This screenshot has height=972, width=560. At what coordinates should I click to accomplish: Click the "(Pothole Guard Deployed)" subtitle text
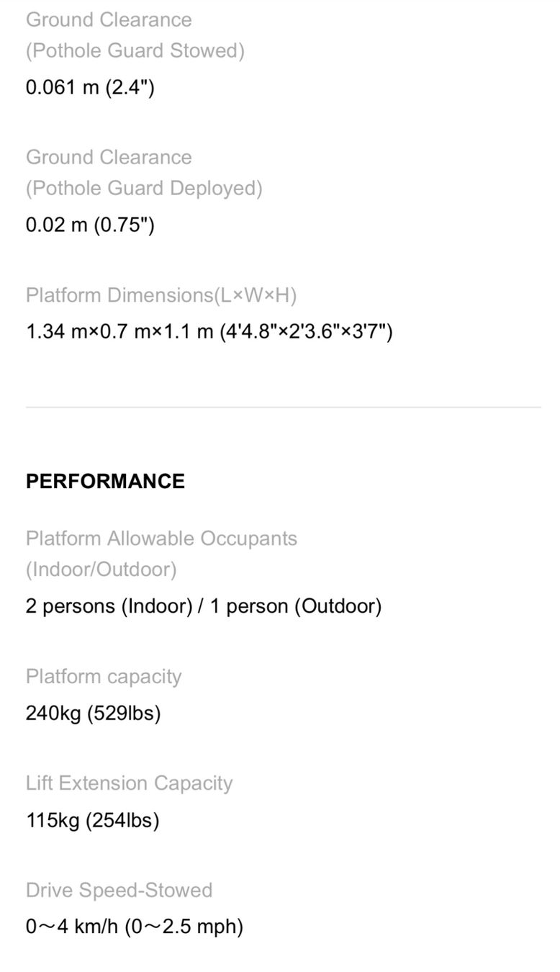(x=144, y=189)
